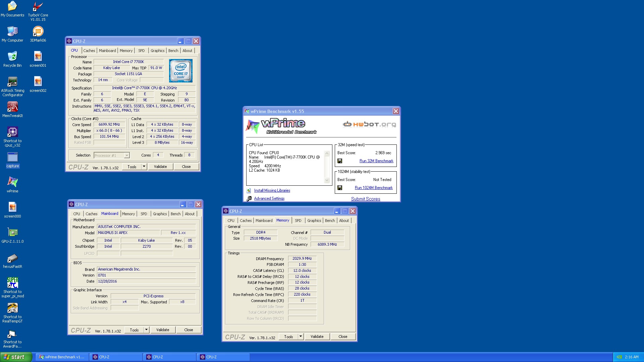
Task: Click Install Missing Libraries icon in wPrime
Action: 249,190
